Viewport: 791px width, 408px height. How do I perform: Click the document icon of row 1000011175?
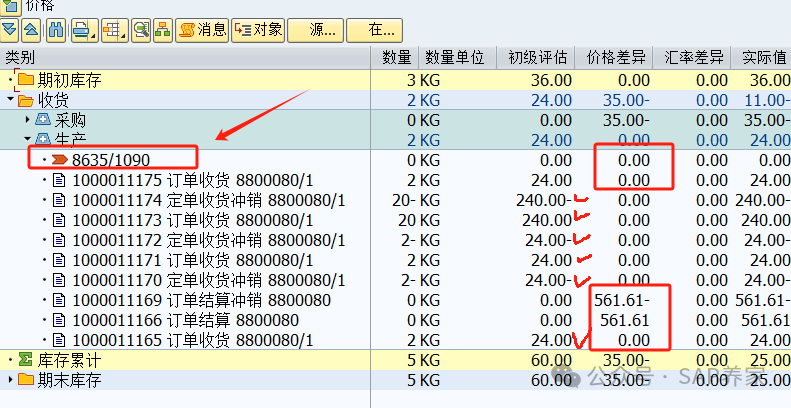pyautogui.click(x=60, y=180)
